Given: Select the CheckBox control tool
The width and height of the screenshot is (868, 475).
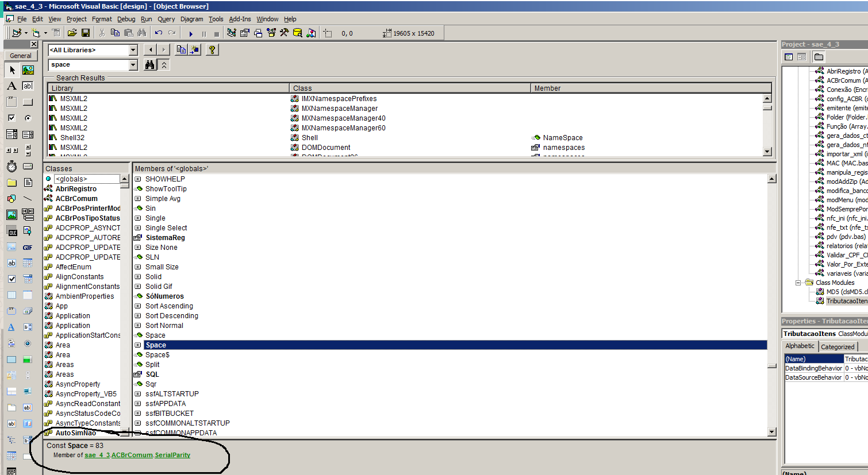Looking at the screenshot, I should pyautogui.click(x=11, y=118).
